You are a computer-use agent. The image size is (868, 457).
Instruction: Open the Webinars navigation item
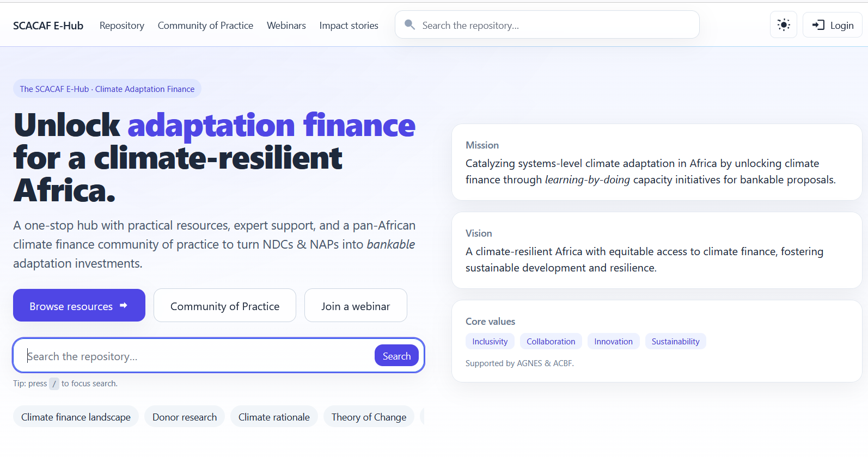[x=286, y=26]
